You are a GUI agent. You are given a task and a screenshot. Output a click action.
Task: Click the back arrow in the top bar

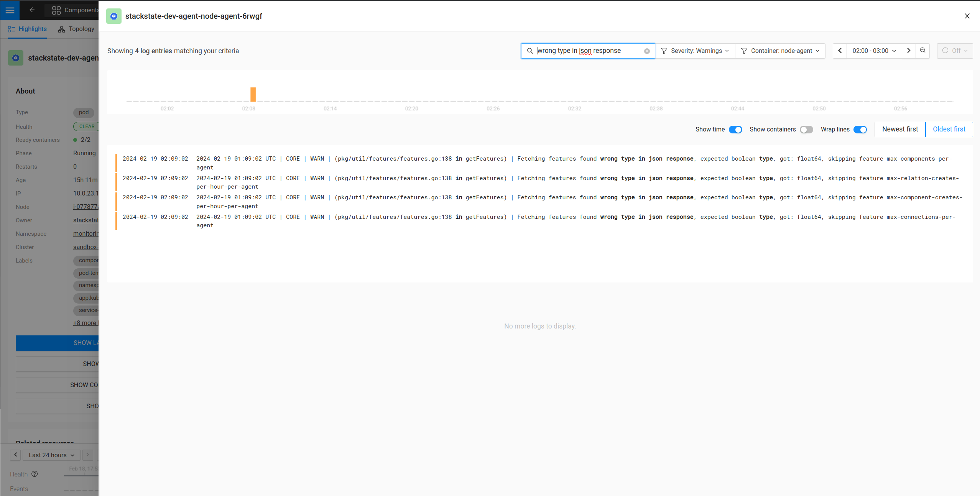(32, 10)
